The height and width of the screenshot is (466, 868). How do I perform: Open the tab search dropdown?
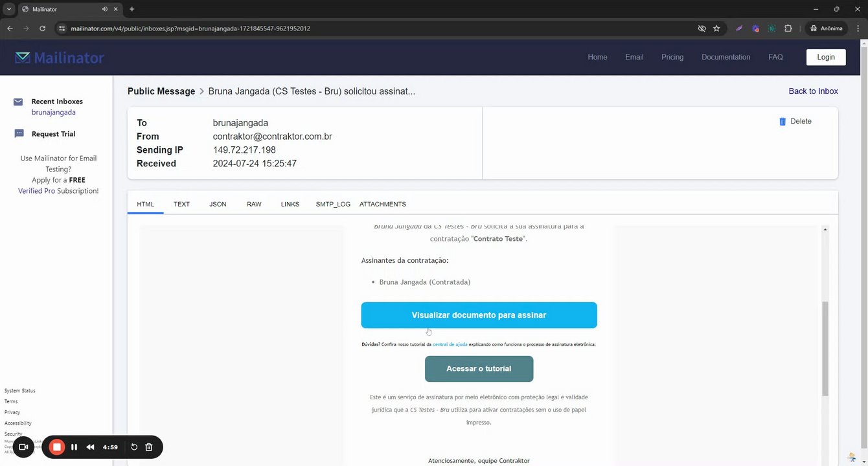click(8, 9)
